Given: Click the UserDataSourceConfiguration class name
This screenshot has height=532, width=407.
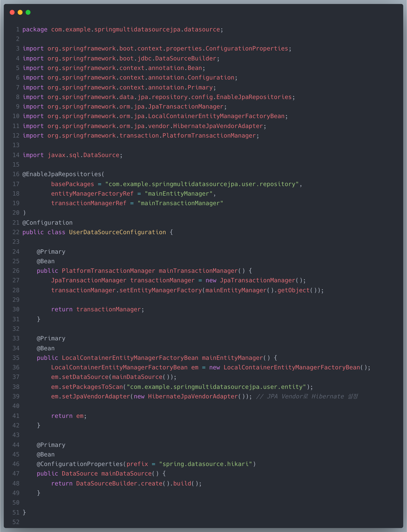Looking at the screenshot, I should tap(118, 232).
